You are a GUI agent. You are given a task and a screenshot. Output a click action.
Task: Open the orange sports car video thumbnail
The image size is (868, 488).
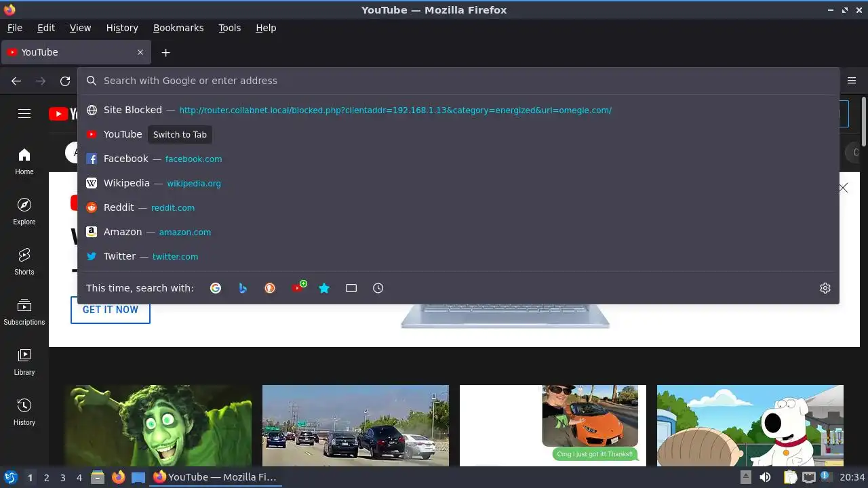tap(553, 426)
